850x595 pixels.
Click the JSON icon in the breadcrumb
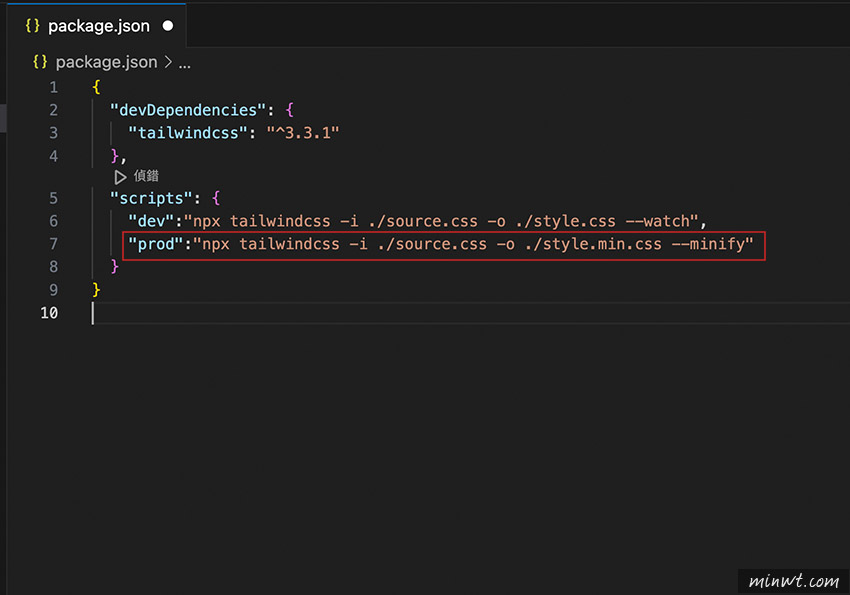[x=40, y=62]
